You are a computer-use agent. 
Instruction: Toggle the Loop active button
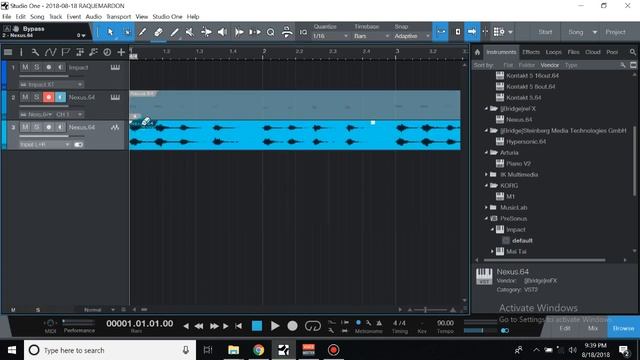coord(313,326)
